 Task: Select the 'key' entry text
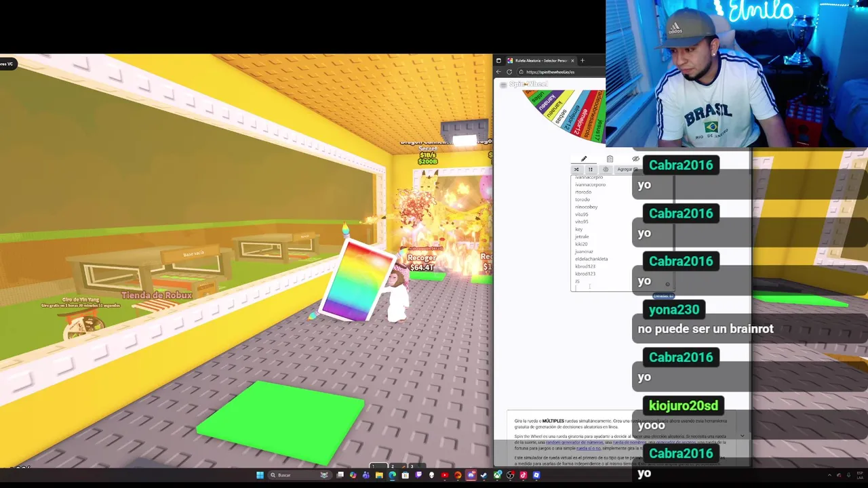579,229
